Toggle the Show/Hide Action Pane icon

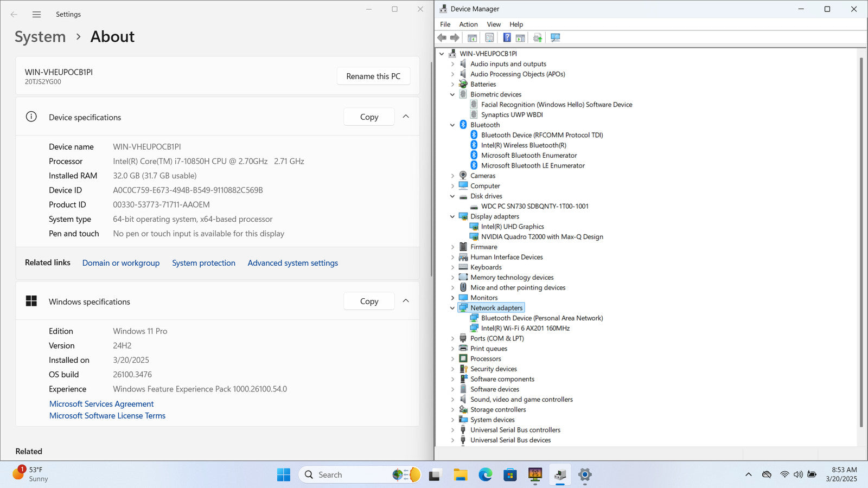[520, 37]
